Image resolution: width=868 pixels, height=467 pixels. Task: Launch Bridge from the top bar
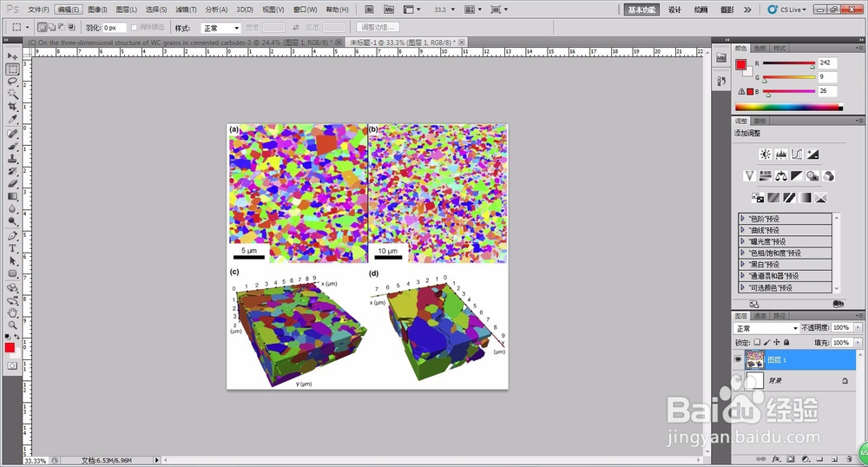(369, 10)
